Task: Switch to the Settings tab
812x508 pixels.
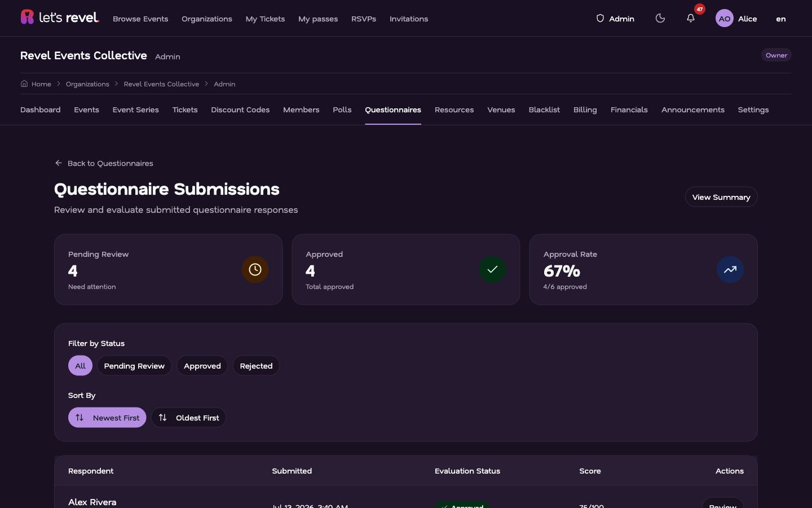Action: point(753,110)
